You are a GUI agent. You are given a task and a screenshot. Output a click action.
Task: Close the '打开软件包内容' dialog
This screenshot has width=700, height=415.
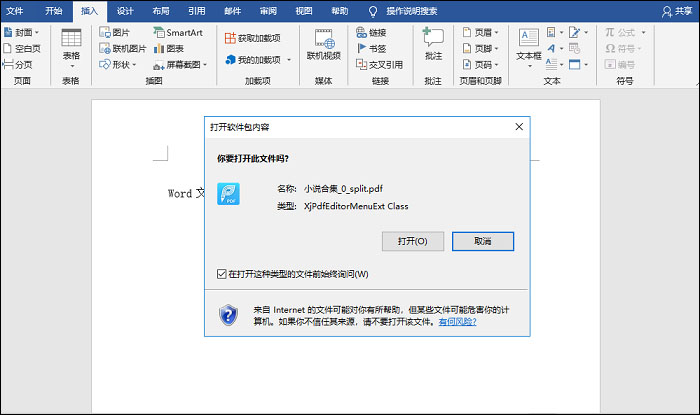519,127
